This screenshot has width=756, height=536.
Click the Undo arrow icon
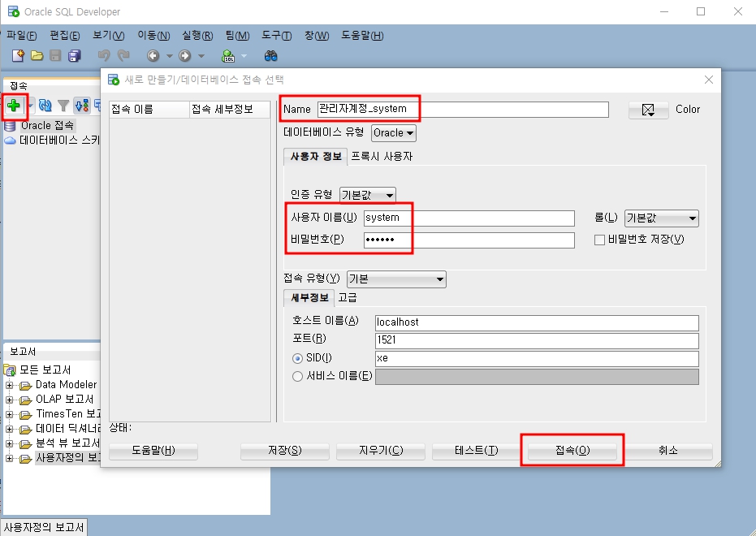(104, 56)
